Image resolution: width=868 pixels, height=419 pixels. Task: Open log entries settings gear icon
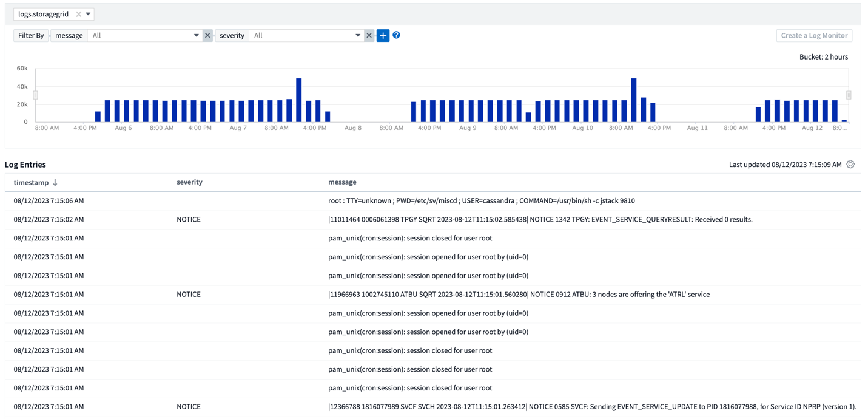tap(850, 165)
